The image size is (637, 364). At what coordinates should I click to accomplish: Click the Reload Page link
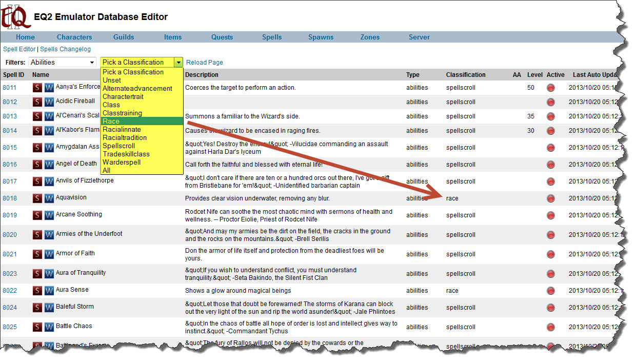pos(204,63)
